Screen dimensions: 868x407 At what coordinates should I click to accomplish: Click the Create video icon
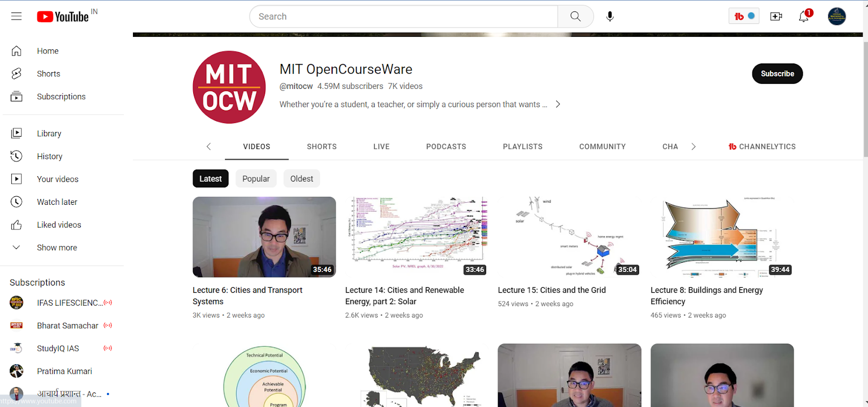[x=776, y=16]
